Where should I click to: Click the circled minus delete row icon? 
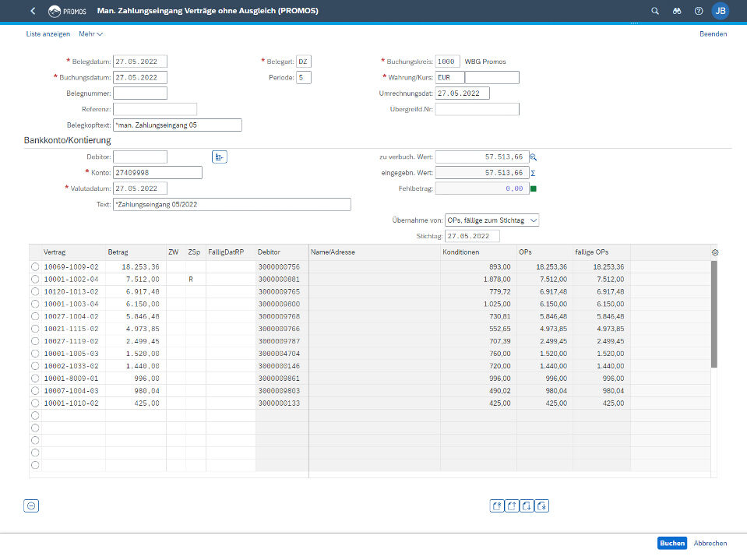[x=31, y=505]
